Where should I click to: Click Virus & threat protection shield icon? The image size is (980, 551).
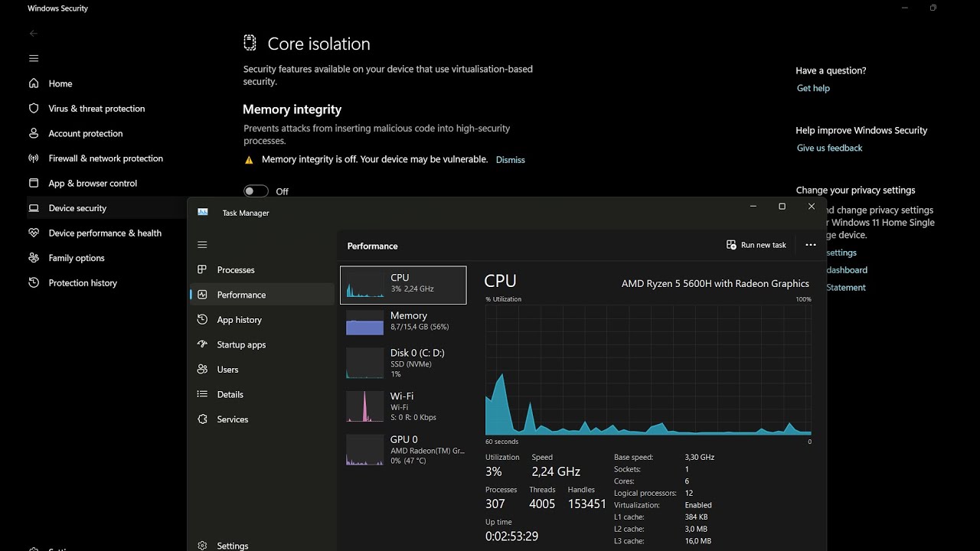34,109
